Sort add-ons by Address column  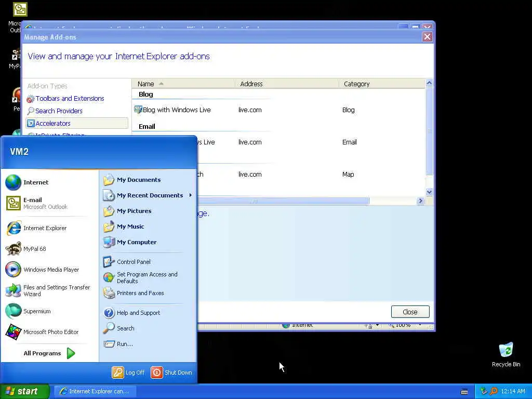(287, 84)
